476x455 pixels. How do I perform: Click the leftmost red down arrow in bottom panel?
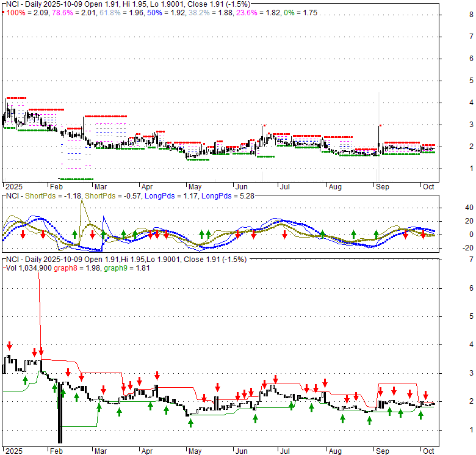pos(9,346)
